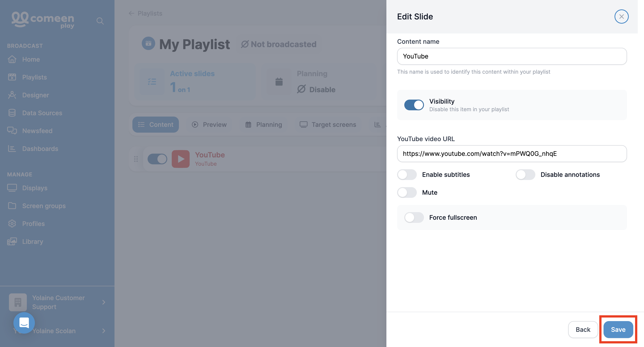This screenshot has height=347, width=644.
Task: Open the sidebar search magnifier
Action: click(100, 21)
